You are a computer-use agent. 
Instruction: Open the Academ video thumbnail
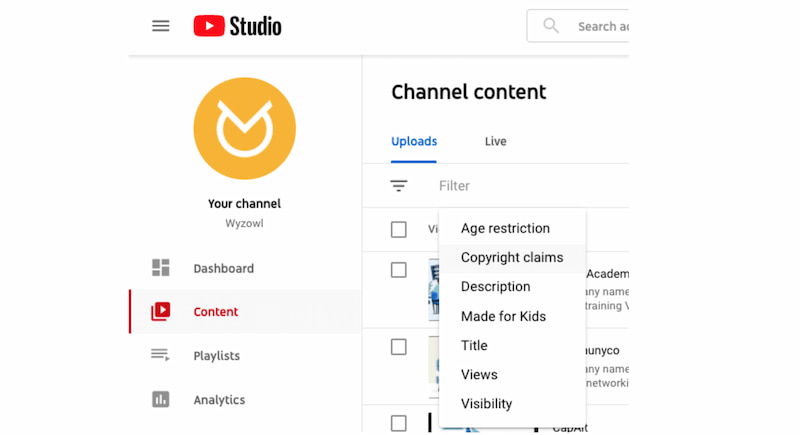434,290
